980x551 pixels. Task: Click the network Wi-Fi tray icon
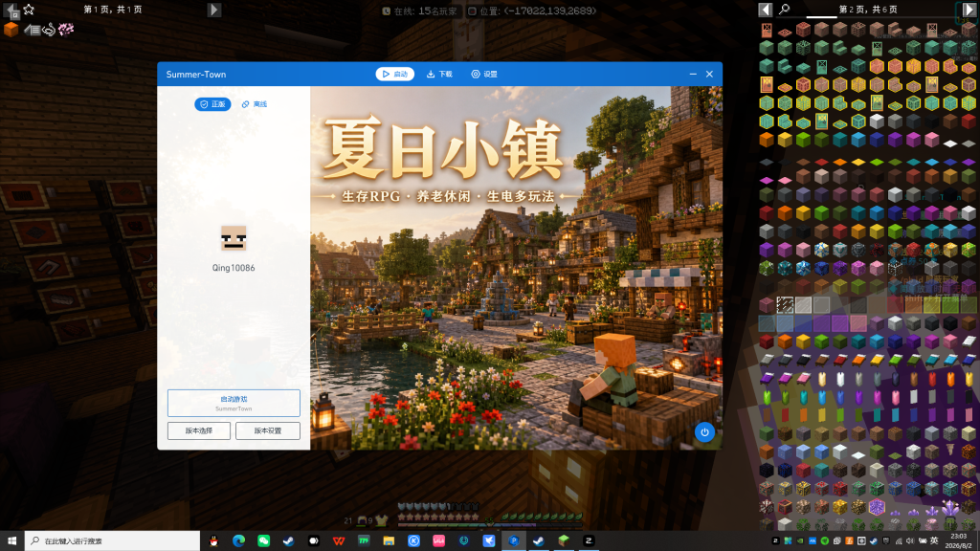pos(899,541)
